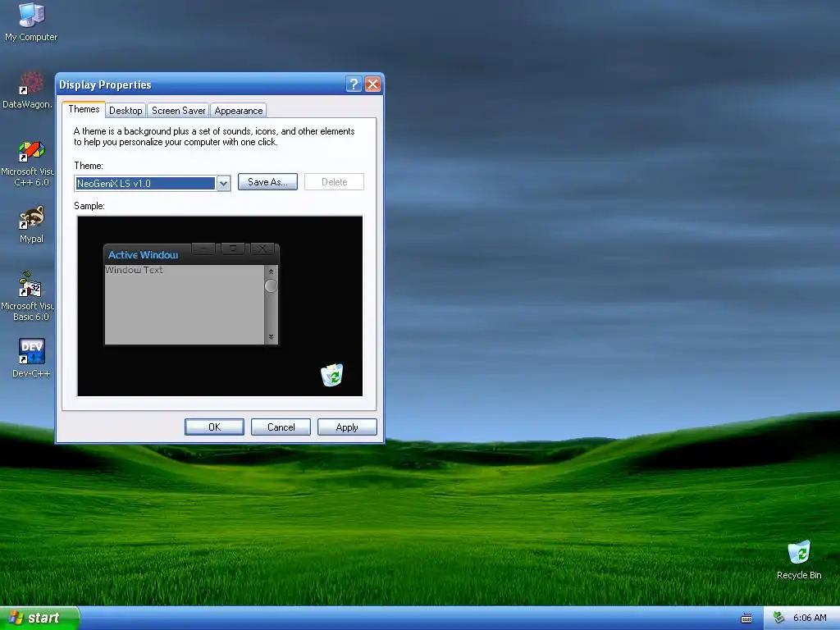Switch to the Appearance tab

tap(239, 111)
